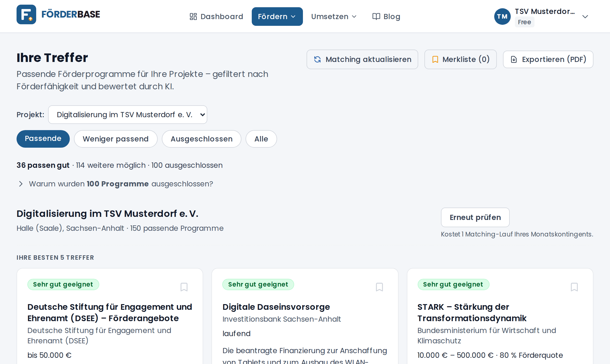Open the Blog via book icon
Image resolution: width=610 pixels, height=364 pixels.
tap(376, 17)
